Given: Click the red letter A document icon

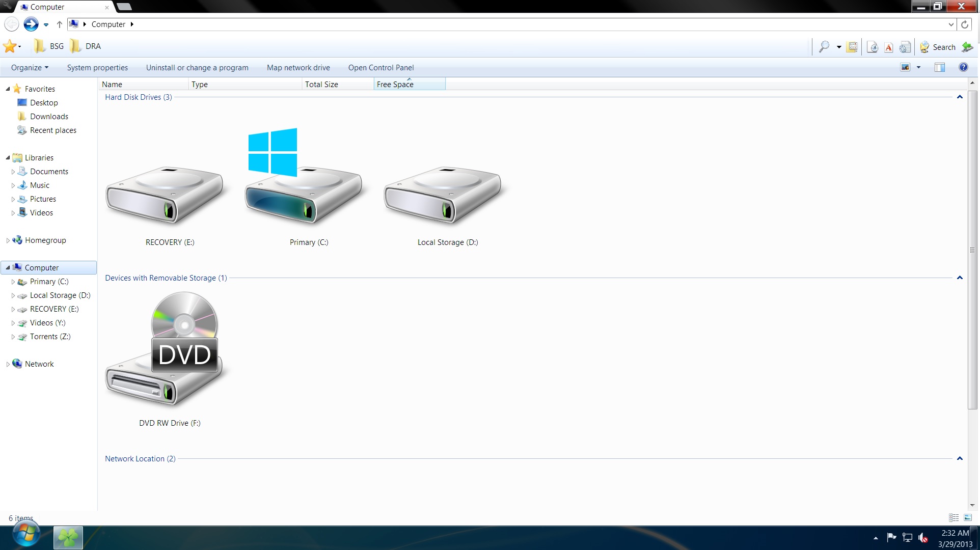Looking at the screenshot, I should pyautogui.click(x=889, y=47).
